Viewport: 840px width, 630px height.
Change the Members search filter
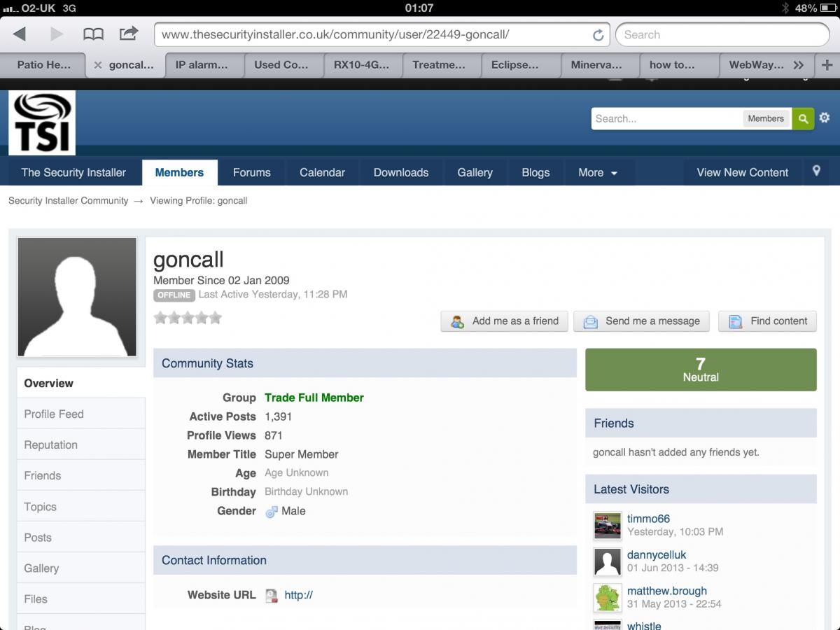766,119
